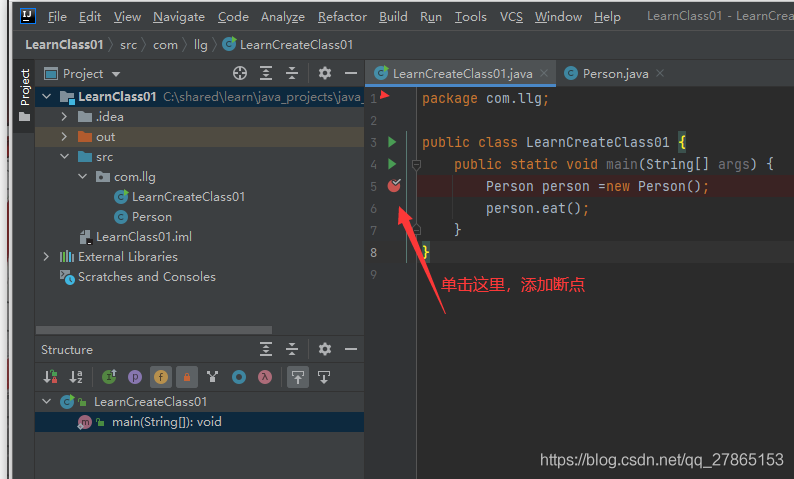Switch to Person.java editor tab

pyautogui.click(x=615, y=73)
